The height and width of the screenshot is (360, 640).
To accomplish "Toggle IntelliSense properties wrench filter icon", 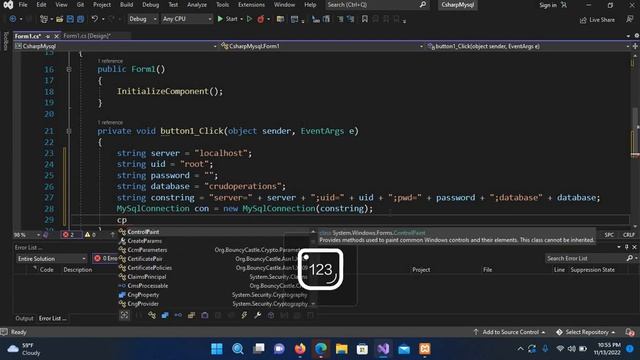I will pos(258,315).
